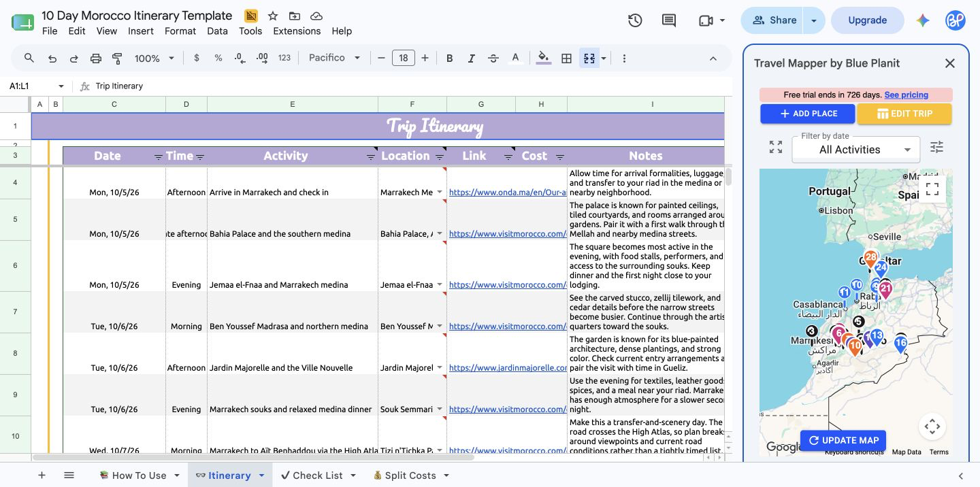Decrease the font size
The height and width of the screenshot is (487, 980).
381,58
